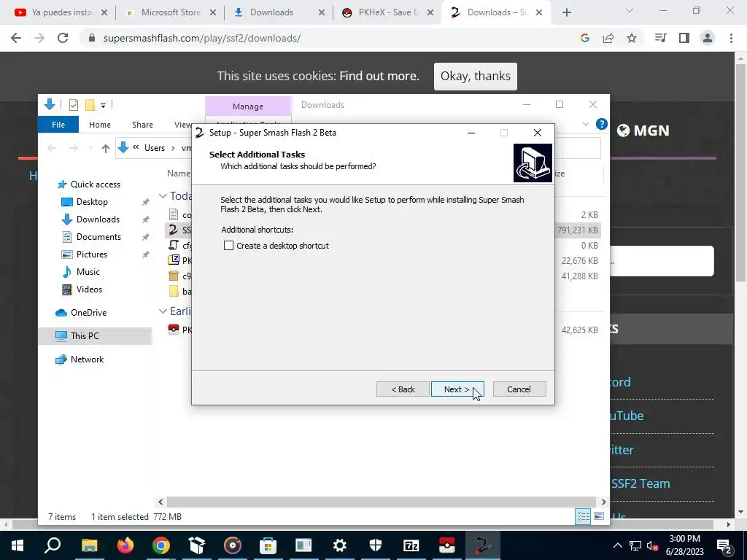Click the Share page icon in Chrome

(608, 38)
